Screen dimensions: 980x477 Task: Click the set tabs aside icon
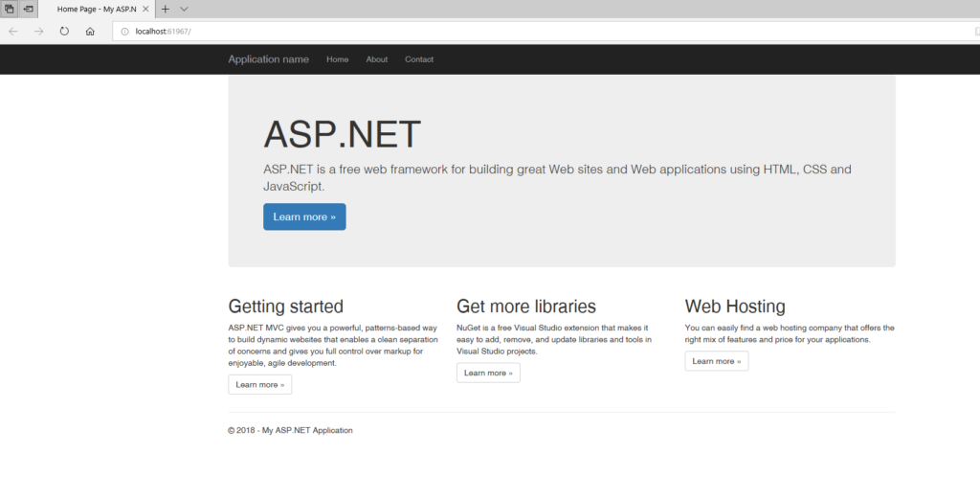(x=28, y=9)
